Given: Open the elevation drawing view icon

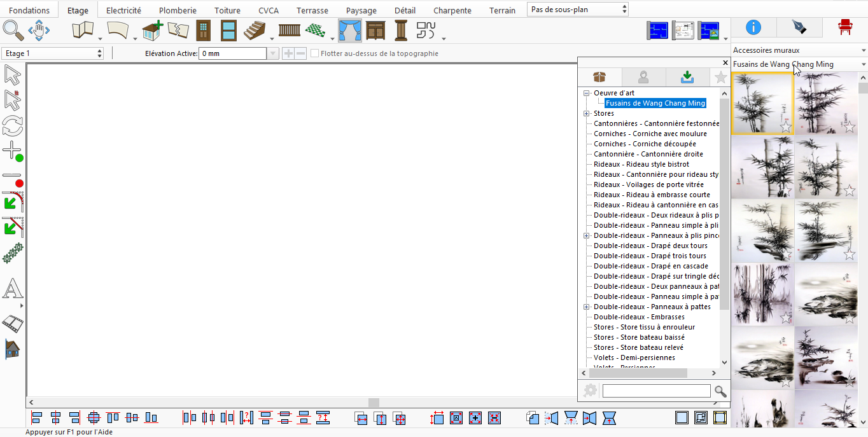Looking at the screenshot, I should [683, 30].
